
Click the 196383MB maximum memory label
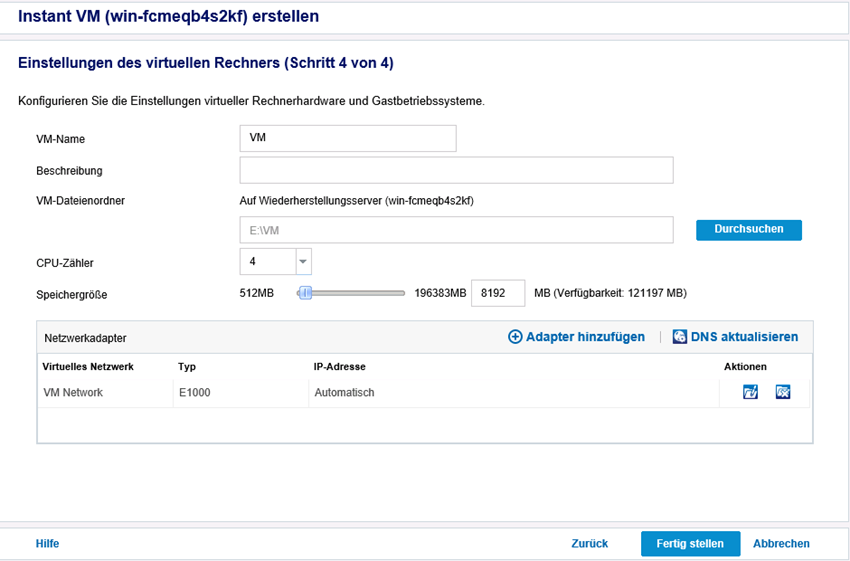coord(440,293)
